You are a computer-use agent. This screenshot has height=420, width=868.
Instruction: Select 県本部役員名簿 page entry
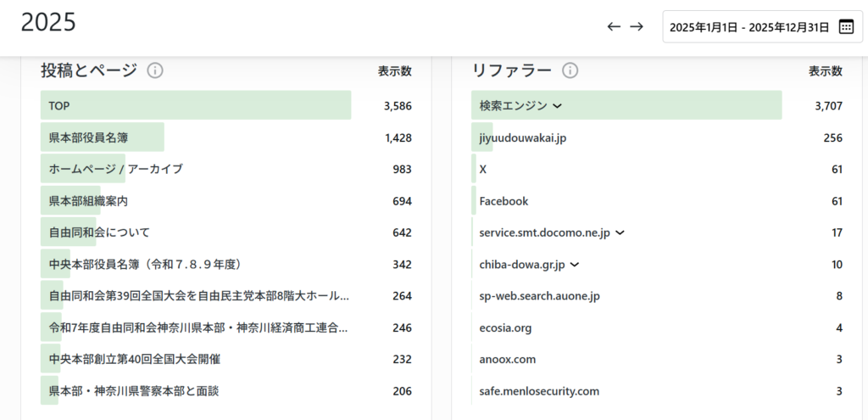pyautogui.click(x=89, y=137)
